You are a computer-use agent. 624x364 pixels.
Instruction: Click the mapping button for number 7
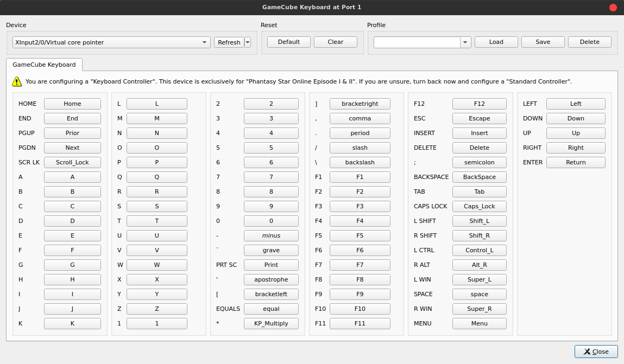pyautogui.click(x=271, y=177)
